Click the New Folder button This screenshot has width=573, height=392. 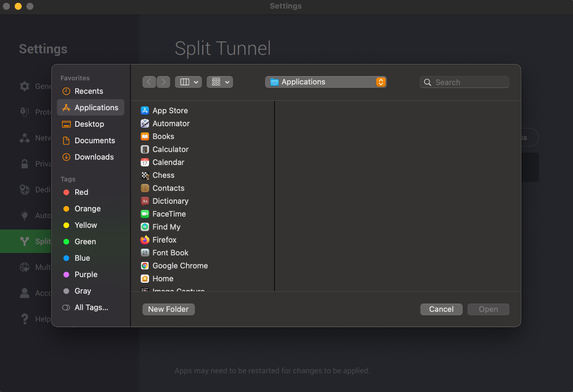click(x=168, y=309)
